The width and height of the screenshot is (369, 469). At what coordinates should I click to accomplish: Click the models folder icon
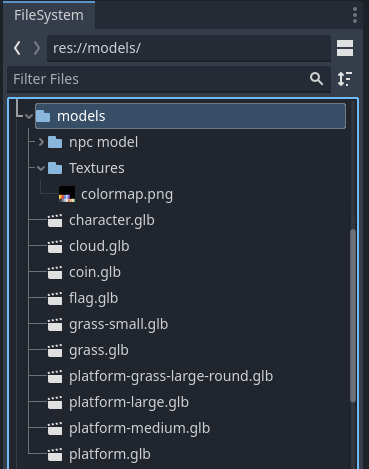tap(43, 116)
